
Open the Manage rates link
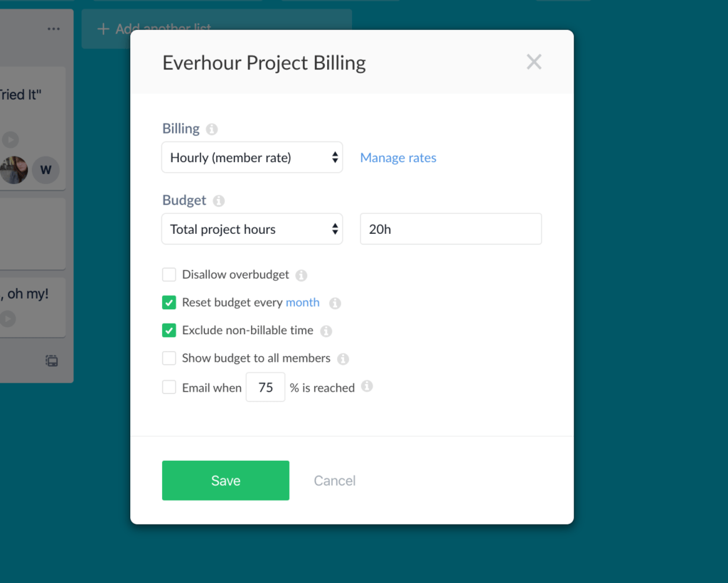pyautogui.click(x=398, y=157)
